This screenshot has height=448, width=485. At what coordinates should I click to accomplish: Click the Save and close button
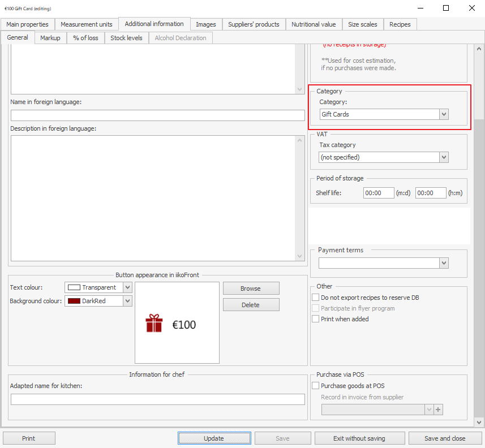click(x=445, y=438)
